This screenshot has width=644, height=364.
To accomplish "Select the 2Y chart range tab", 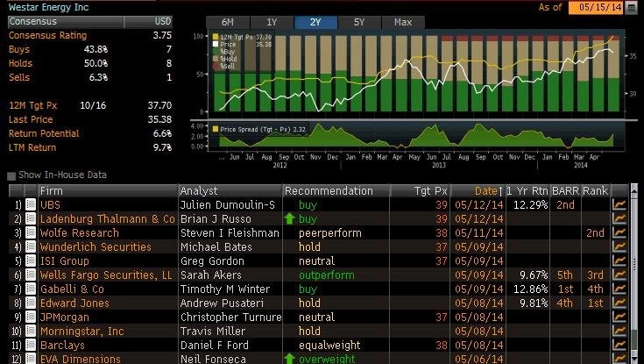I will (315, 22).
